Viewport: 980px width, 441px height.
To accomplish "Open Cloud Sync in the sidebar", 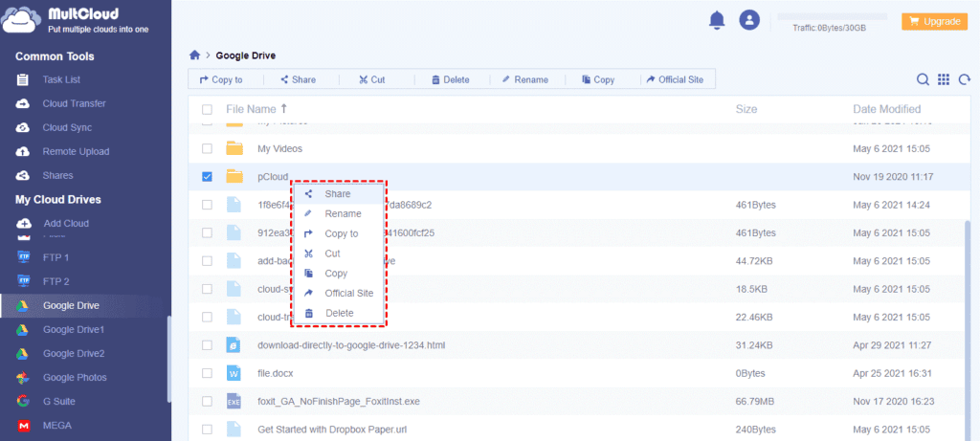I will point(67,127).
